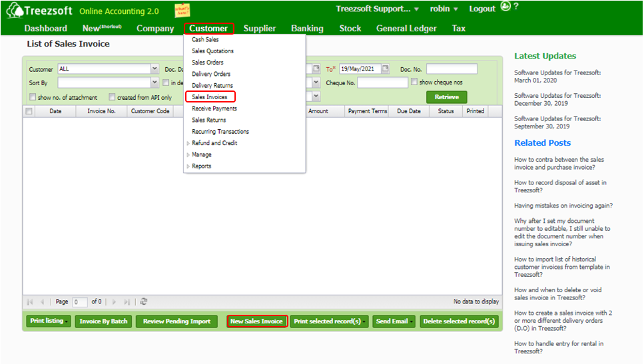This screenshot has height=364, width=644.
Task: Go to last page of the grid
Action: pos(127,302)
